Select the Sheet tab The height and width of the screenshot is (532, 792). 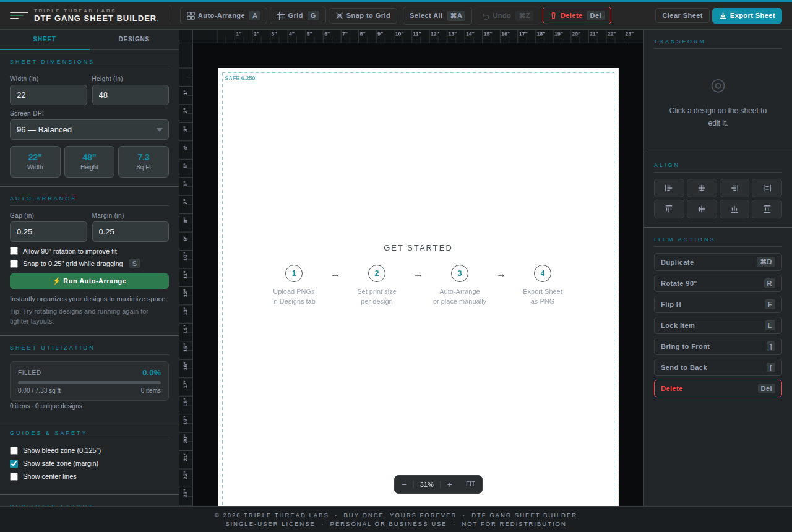(x=45, y=39)
